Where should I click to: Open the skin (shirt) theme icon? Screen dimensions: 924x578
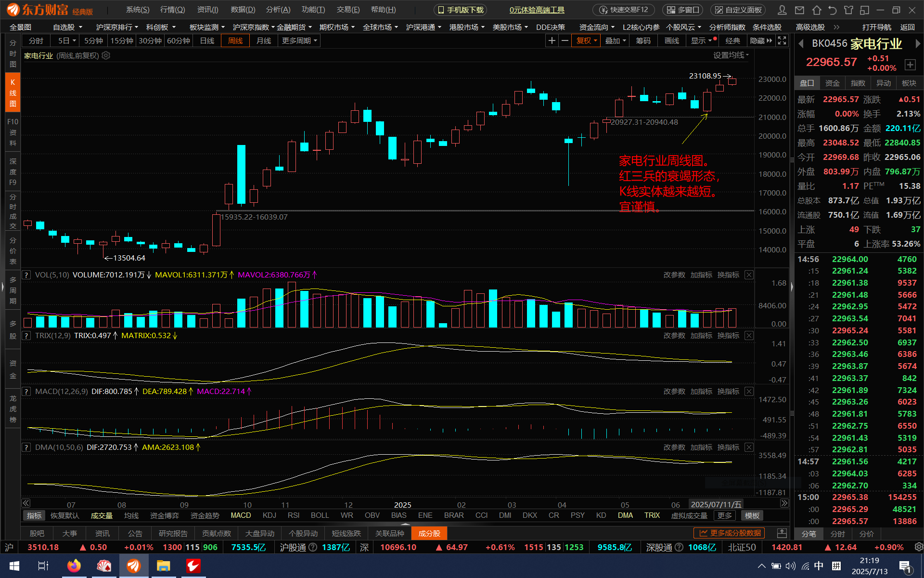pos(849,10)
